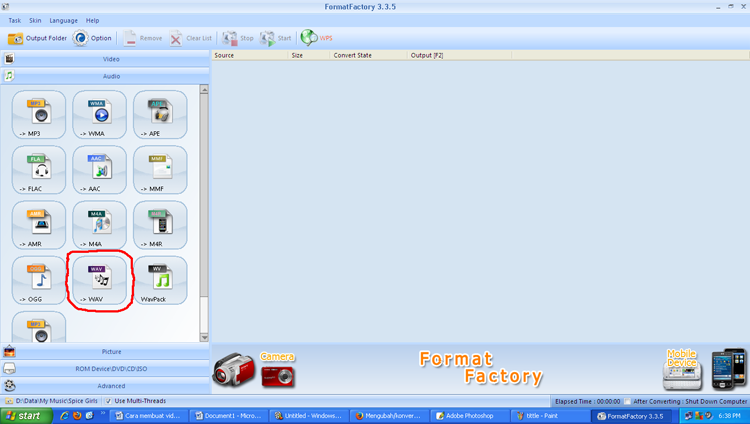Click the Convert State column header
This screenshot has height=424, width=750.
(369, 56)
